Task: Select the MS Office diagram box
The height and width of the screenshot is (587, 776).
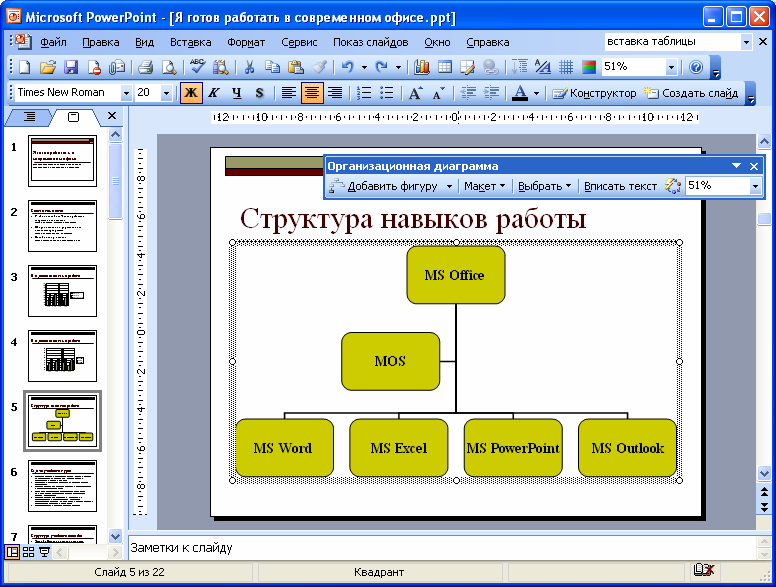Action: coord(456,275)
